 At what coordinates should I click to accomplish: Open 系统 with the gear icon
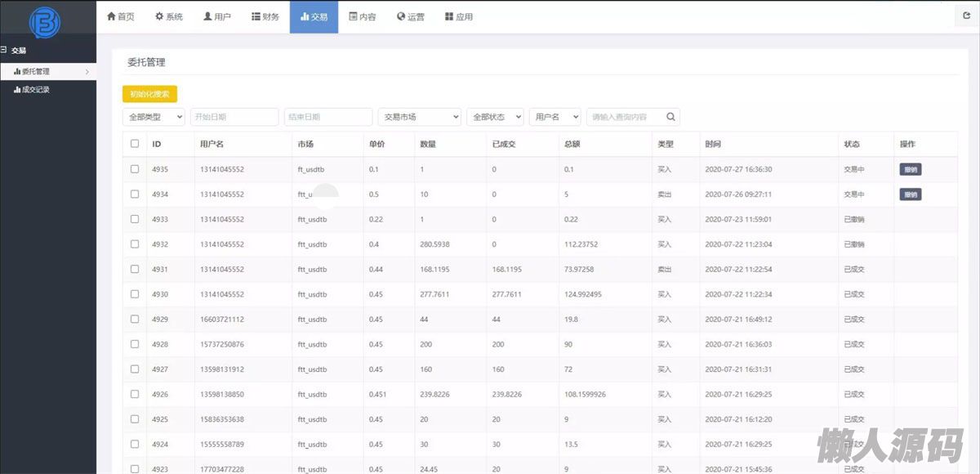pyautogui.click(x=169, y=16)
